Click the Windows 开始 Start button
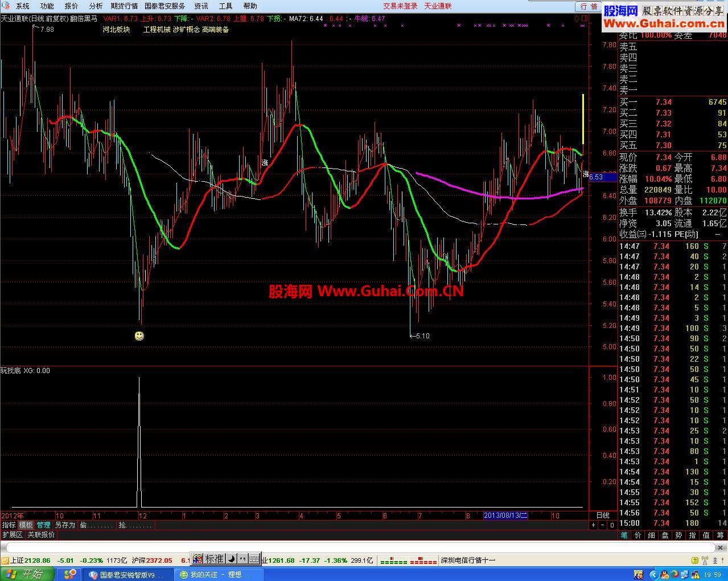728x581 pixels. point(27,574)
